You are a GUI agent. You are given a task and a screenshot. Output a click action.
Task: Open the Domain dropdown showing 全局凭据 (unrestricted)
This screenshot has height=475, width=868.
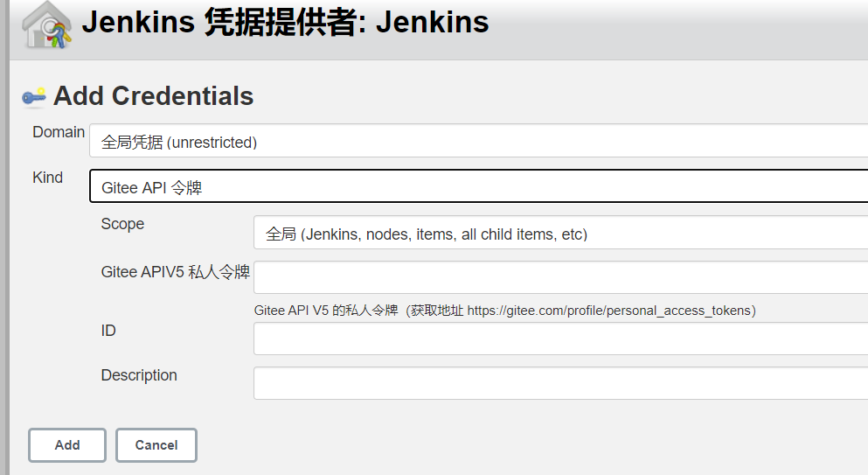click(x=478, y=141)
